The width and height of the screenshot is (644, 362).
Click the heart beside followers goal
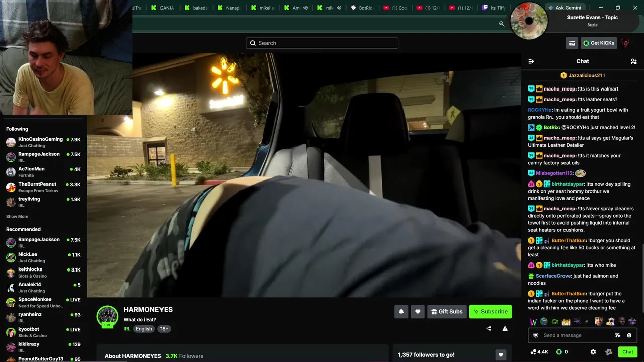pos(501,355)
